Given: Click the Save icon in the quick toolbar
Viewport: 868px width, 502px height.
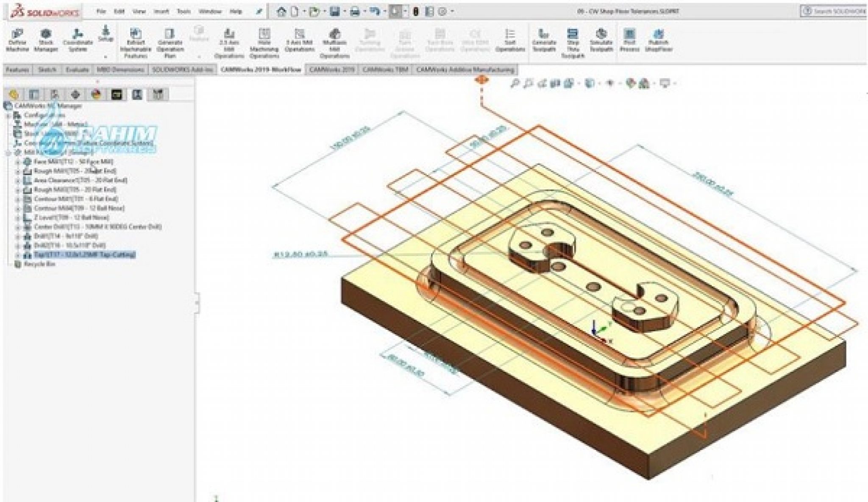Looking at the screenshot, I should 335,12.
